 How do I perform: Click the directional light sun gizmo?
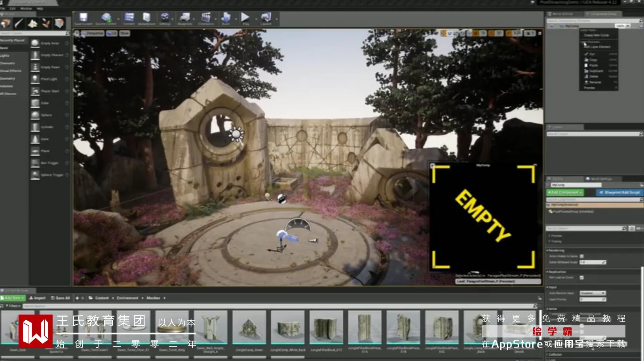click(236, 135)
